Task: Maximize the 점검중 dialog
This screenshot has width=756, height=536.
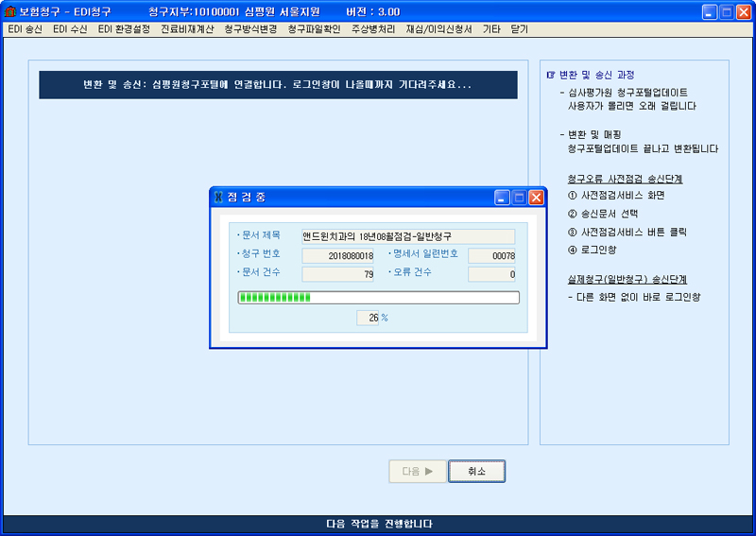Action: tap(519, 198)
